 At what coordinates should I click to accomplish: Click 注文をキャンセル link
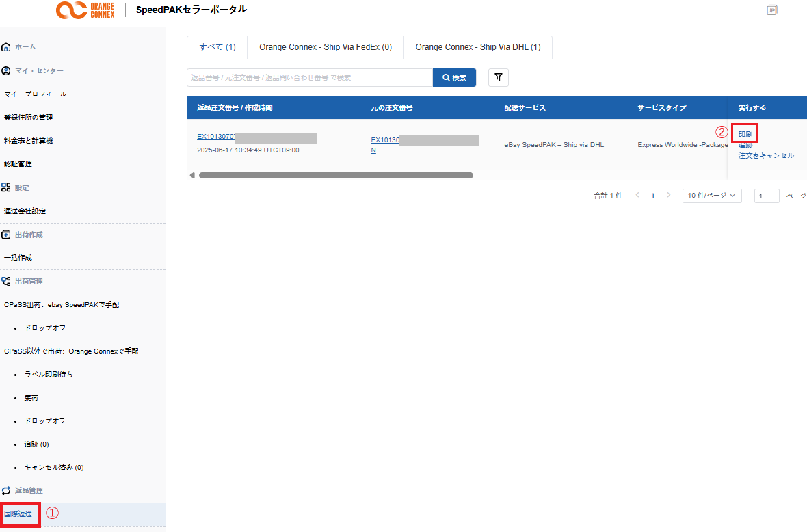click(767, 155)
